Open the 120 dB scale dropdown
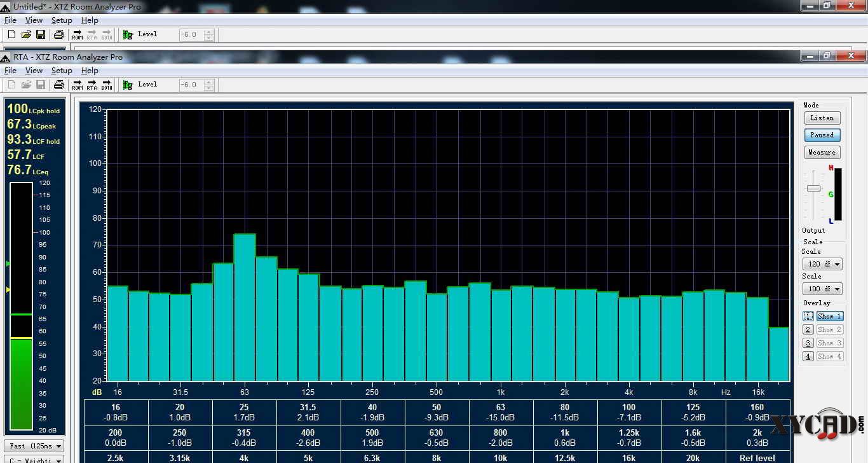 coord(822,264)
